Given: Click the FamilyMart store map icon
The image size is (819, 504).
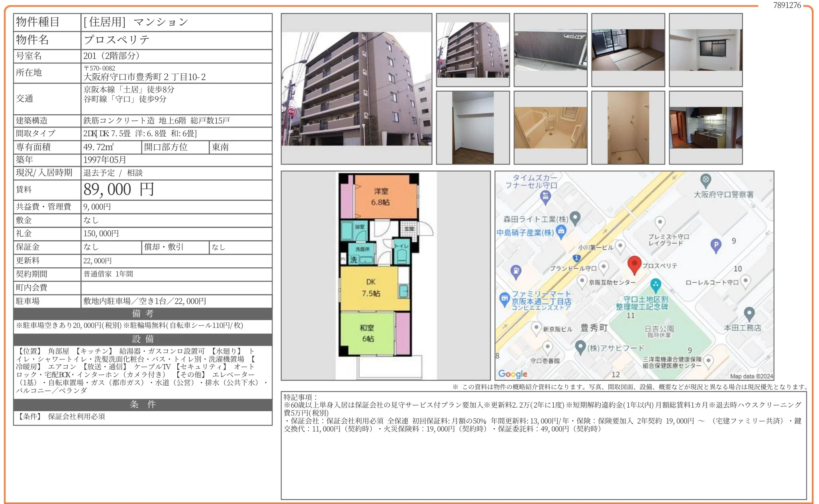Looking at the screenshot, I should click(504, 298).
